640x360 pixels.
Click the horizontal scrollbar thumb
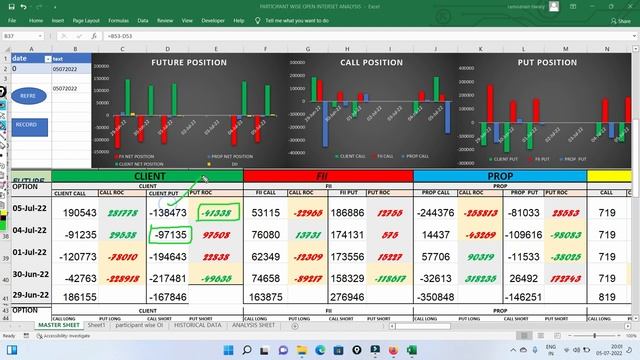tap(423, 326)
